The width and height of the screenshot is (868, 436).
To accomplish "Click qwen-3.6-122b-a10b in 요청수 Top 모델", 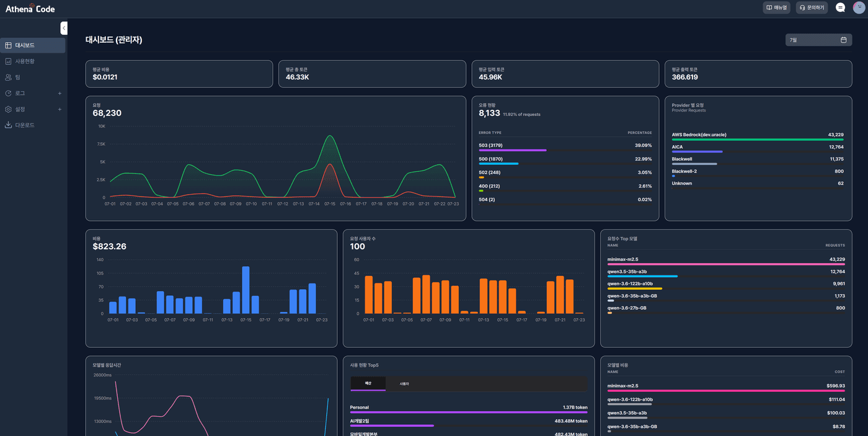I will [x=726, y=285].
